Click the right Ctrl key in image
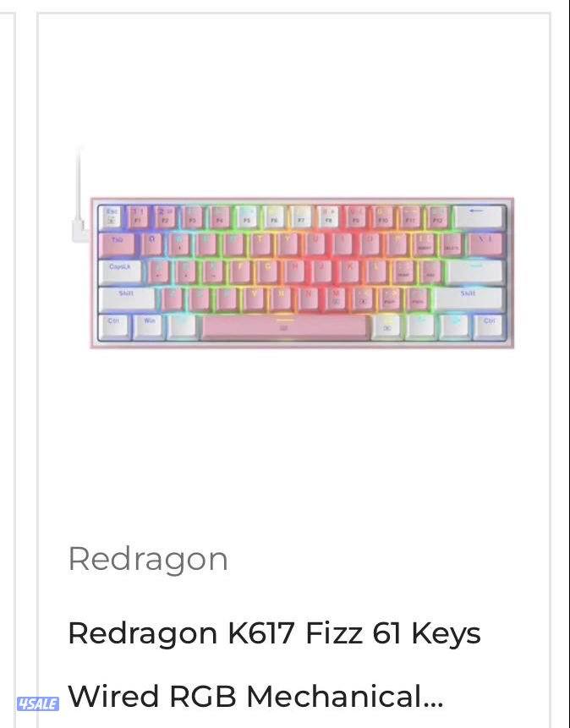 pos(489,326)
